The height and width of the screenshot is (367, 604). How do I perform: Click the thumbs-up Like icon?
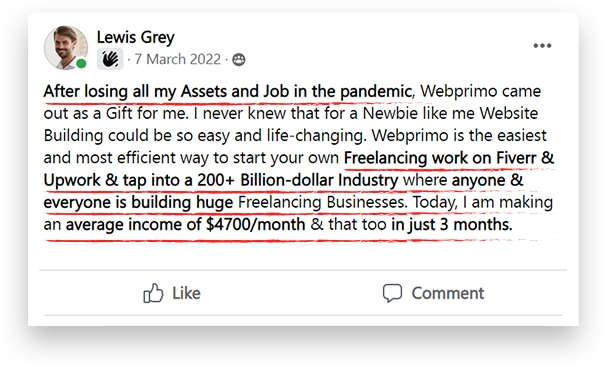[153, 293]
